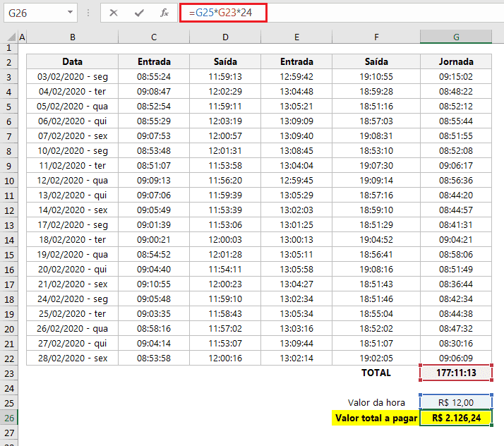Select the cell 10/02/2020 - seg

coord(73,151)
